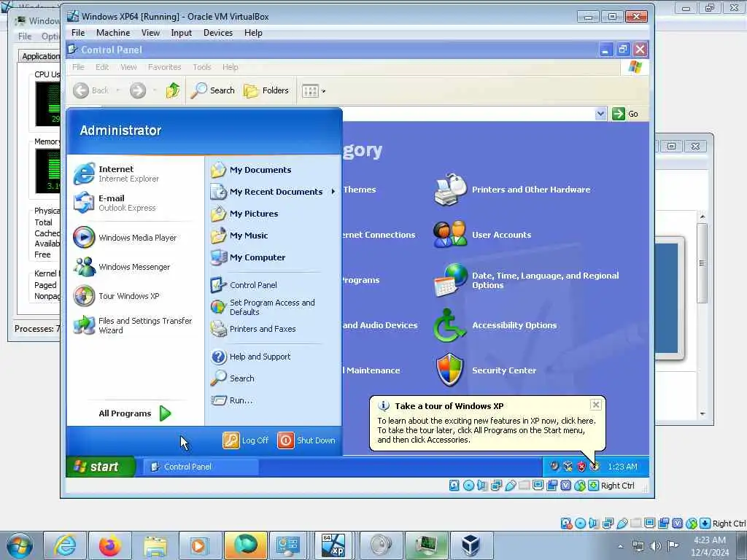Click the XP tray security alert shield

tap(581, 467)
